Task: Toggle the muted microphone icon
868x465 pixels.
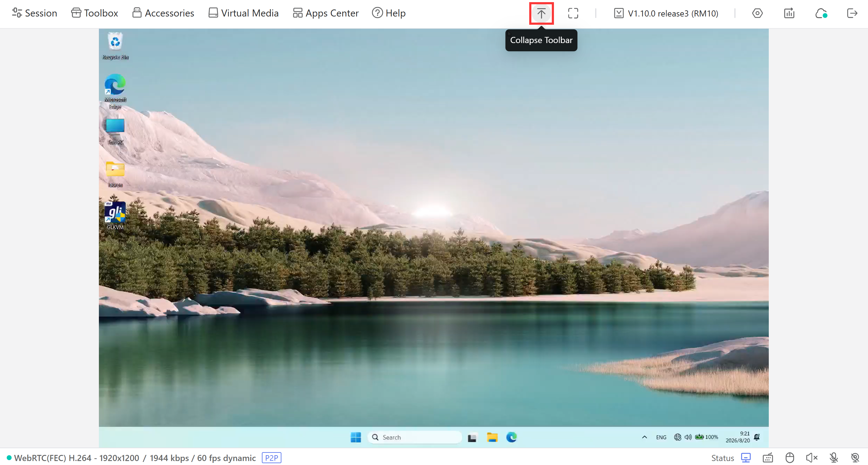Action: coord(833,458)
